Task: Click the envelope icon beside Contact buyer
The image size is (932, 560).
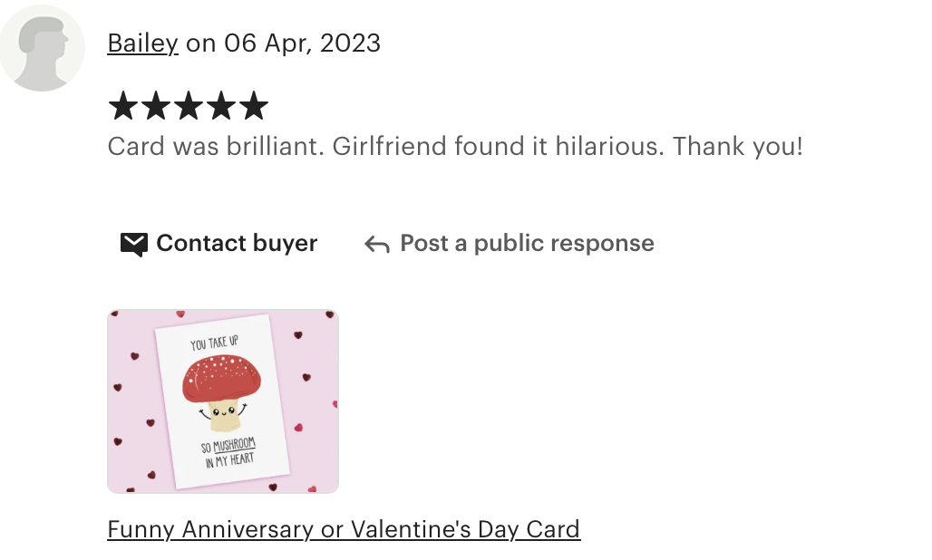Action: [134, 244]
